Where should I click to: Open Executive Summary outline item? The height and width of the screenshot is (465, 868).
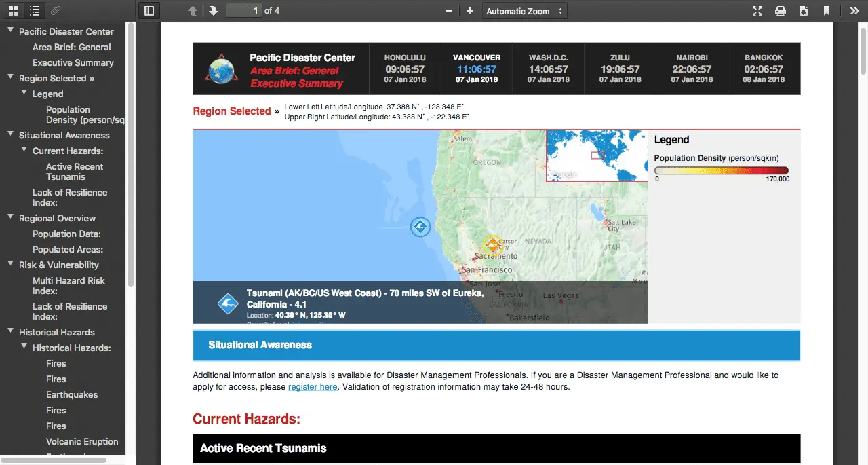coord(73,62)
